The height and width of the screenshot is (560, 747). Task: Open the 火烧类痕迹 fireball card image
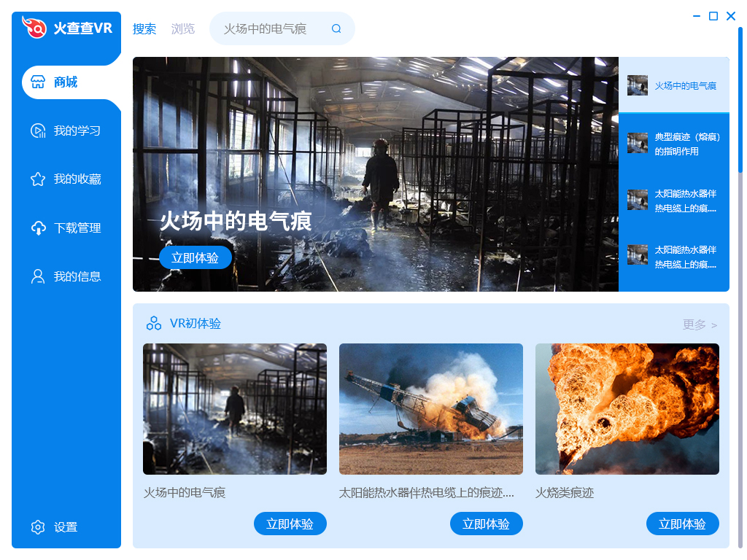point(627,409)
